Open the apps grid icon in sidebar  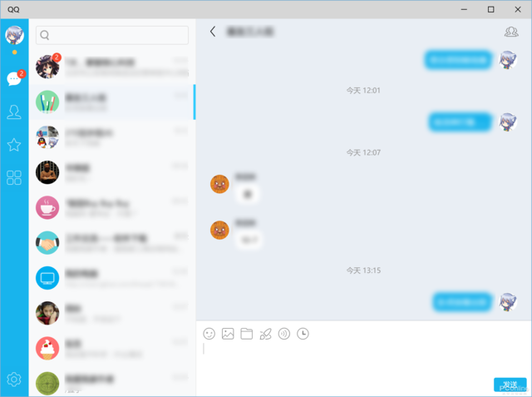[14, 177]
